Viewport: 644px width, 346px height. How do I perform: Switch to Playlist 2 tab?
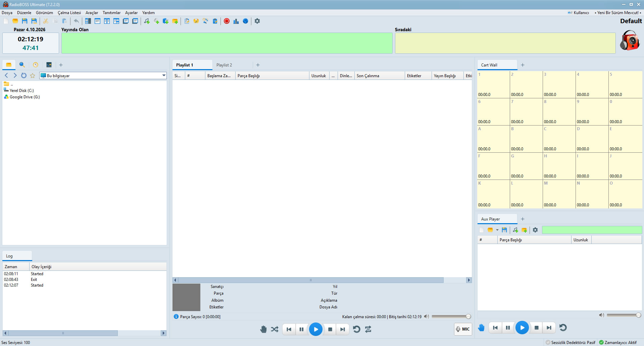point(224,65)
